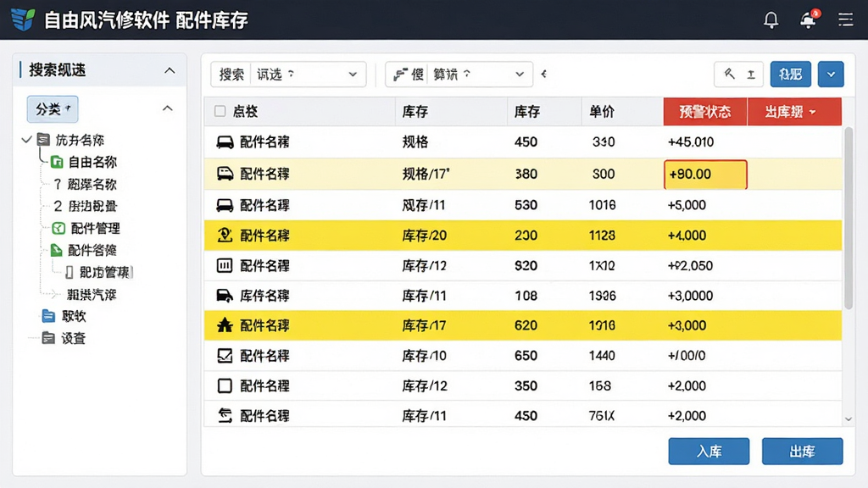
Task: Click the +92,050 value cell
Action: 690,265
